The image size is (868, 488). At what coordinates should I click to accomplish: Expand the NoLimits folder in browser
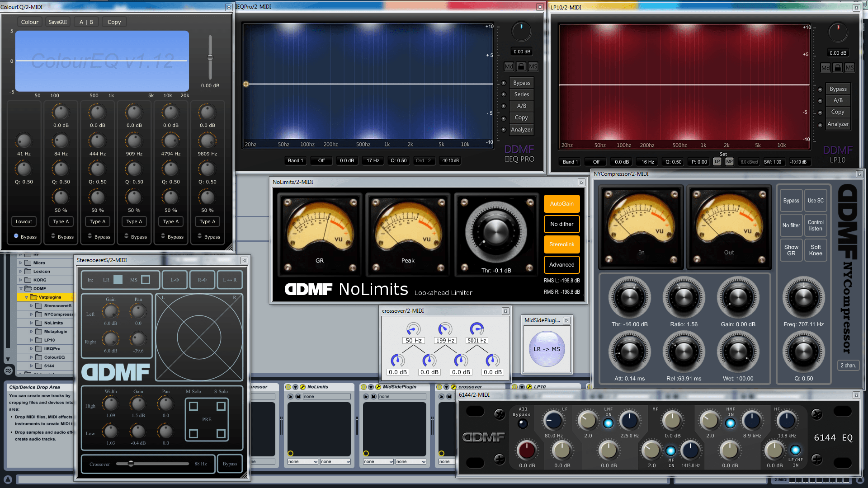32,323
